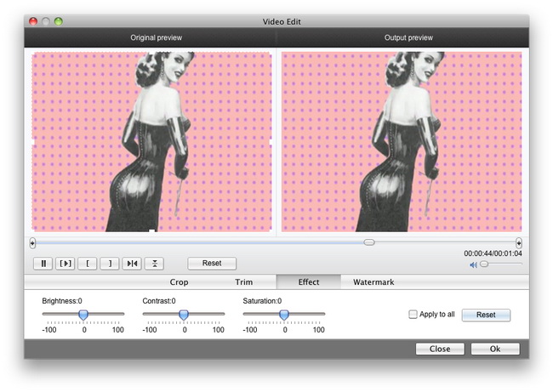Click the 00:00:44/00:01:04 time readout

click(493, 253)
